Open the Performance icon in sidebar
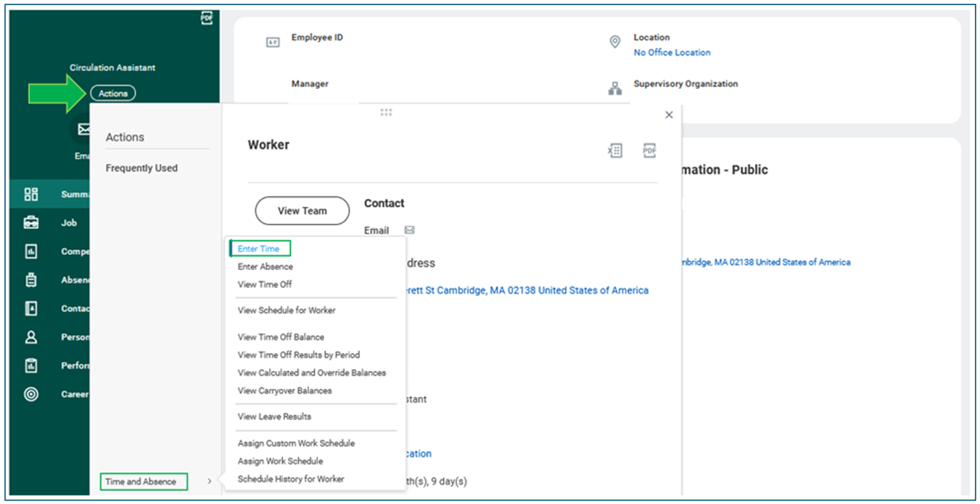 pos(31,366)
